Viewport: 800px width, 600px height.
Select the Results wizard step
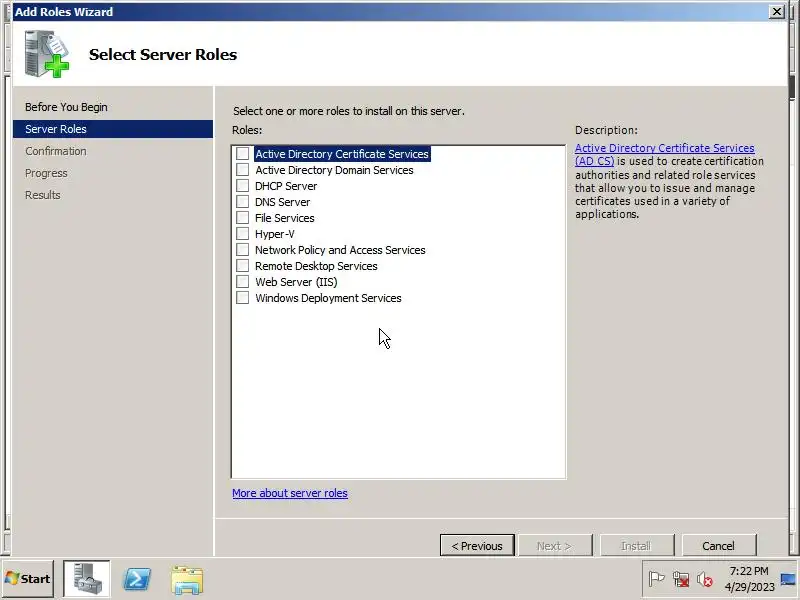click(42, 195)
